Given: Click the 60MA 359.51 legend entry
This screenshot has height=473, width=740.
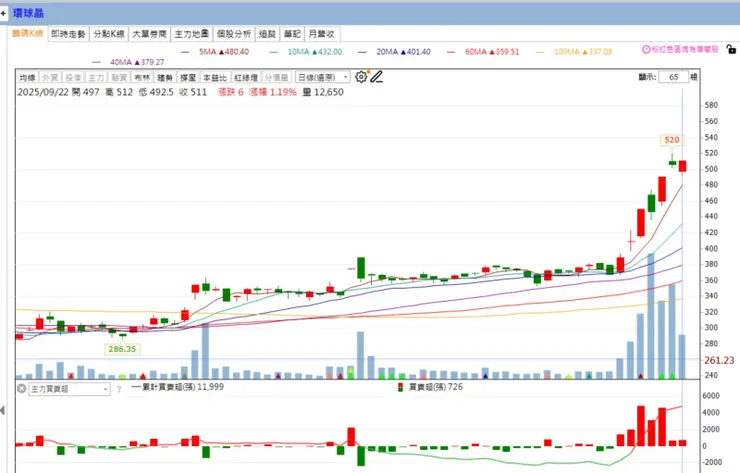Looking at the screenshot, I should click(483, 52).
